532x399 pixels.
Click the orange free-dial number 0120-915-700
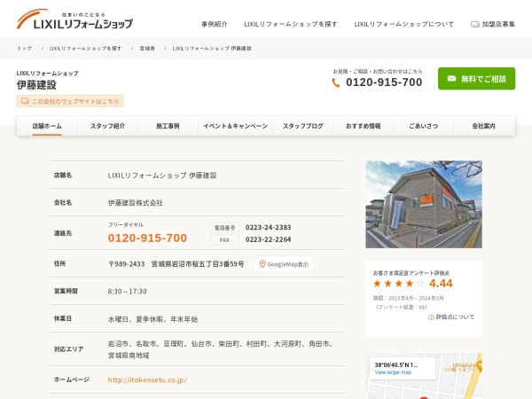(x=147, y=238)
